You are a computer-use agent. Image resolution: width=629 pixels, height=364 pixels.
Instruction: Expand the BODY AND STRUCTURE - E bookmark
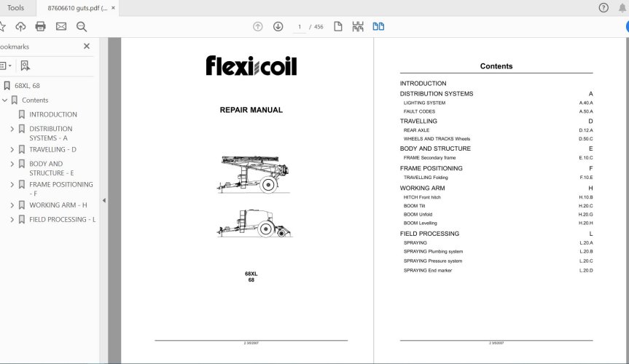tap(12, 164)
